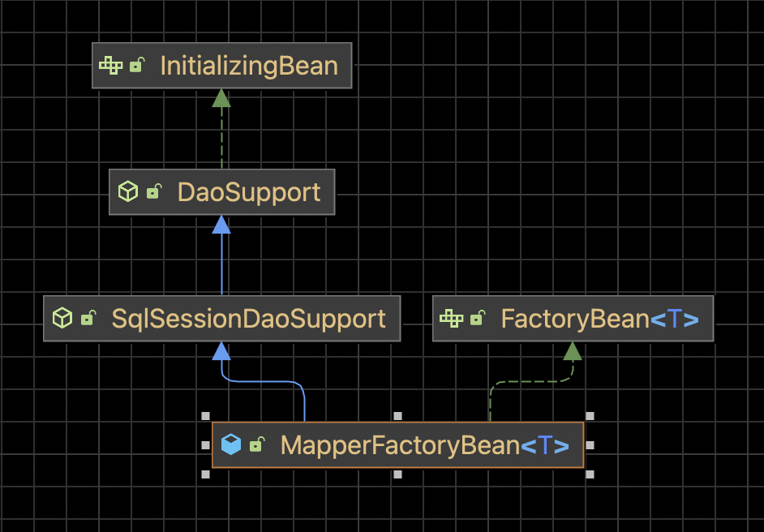Select the InitializingBean node label
The height and width of the screenshot is (532, 764).
pyautogui.click(x=249, y=66)
